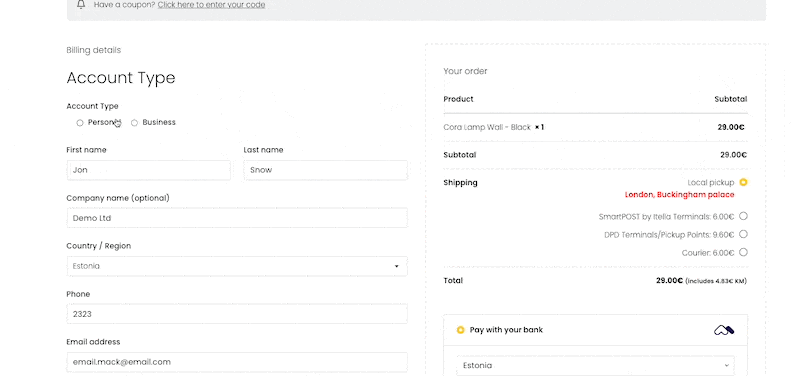This screenshot has height=376, width=800.
Task: Select Pay with your bank radio
Action: [x=460, y=330]
